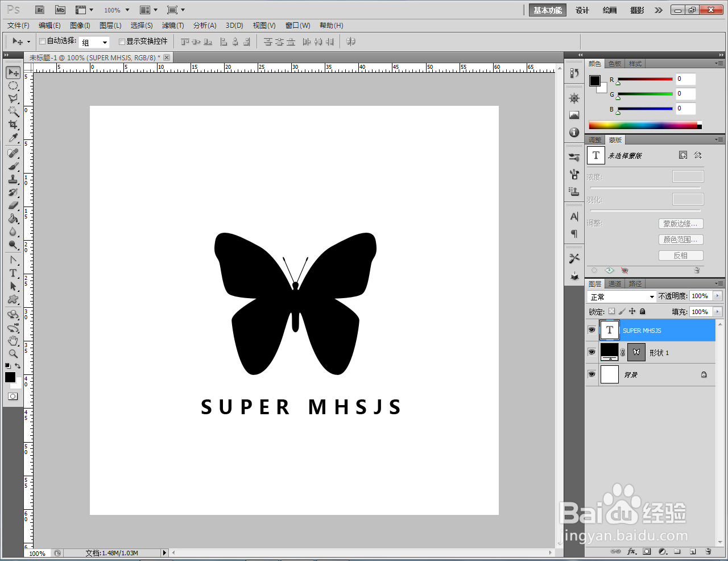This screenshot has width=728, height=561.
Task: Toggle lock transparent pixels
Action: pyautogui.click(x=611, y=311)
